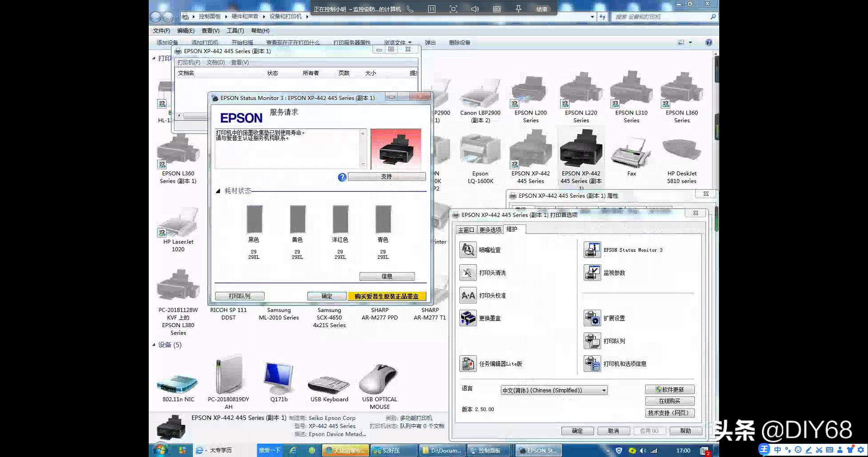The width and height of the screenshot is (868, 457).
Task: Click the black ink level indicator
Action: [255, 219]
